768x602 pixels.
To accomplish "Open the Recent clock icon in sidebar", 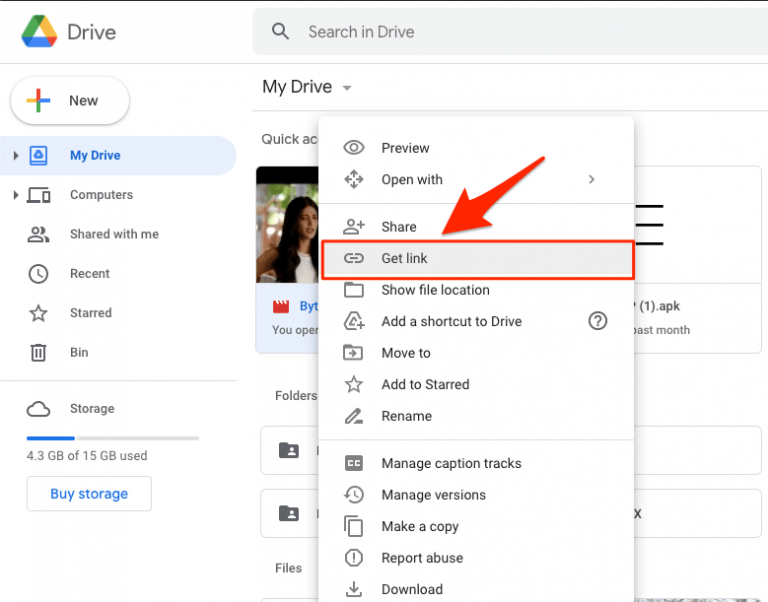I will (38, 274).
